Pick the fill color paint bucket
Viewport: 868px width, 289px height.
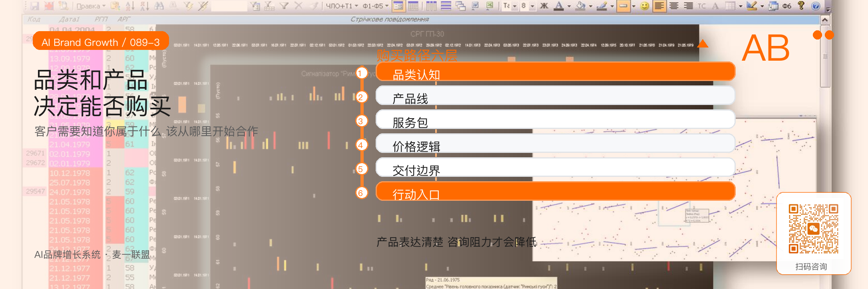point(581,6)
